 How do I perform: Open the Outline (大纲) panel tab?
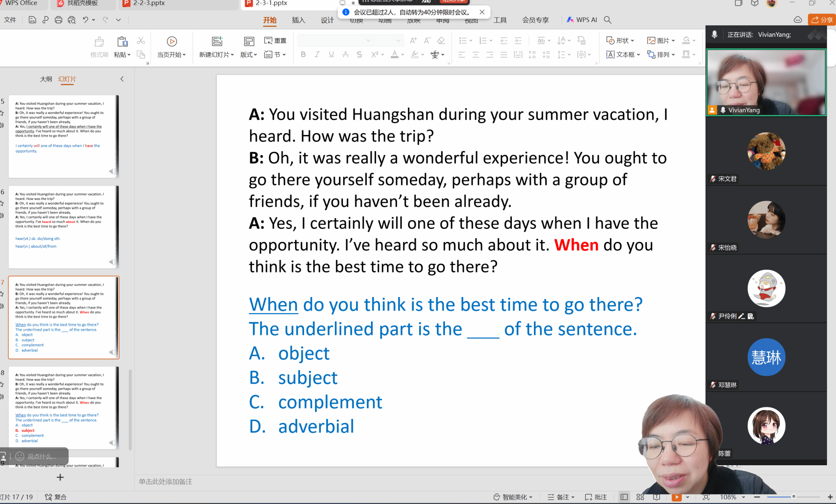tap(46, 79)
